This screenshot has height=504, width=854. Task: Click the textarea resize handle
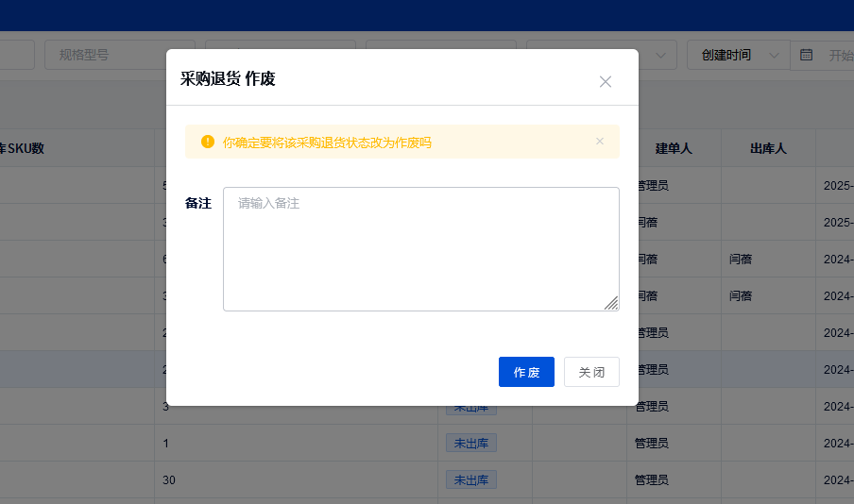coord(611,303)
